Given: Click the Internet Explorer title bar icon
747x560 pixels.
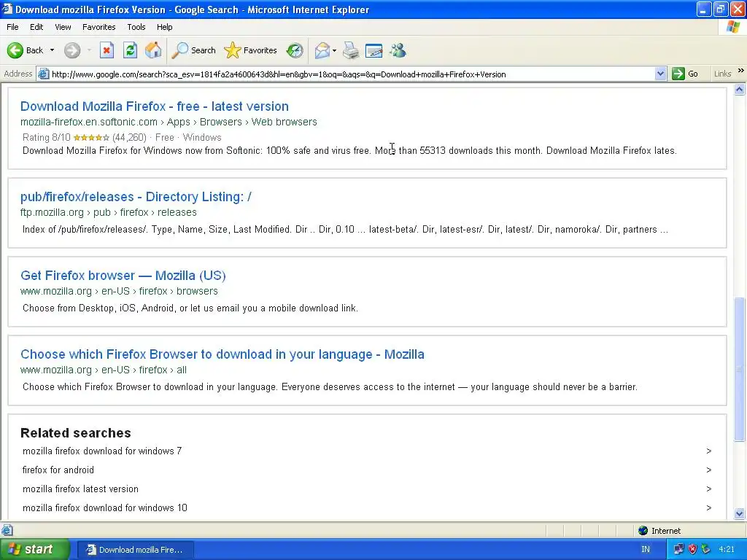Looking at the screenshot, I should pyautogui.click(x=7, y=9).
